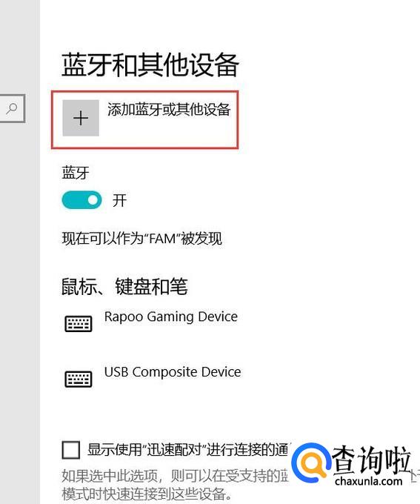This screenshot has height=504, width=420.
Task: Click the 现在可以作为"FAM"被发现 text
Action: [142, 239]
